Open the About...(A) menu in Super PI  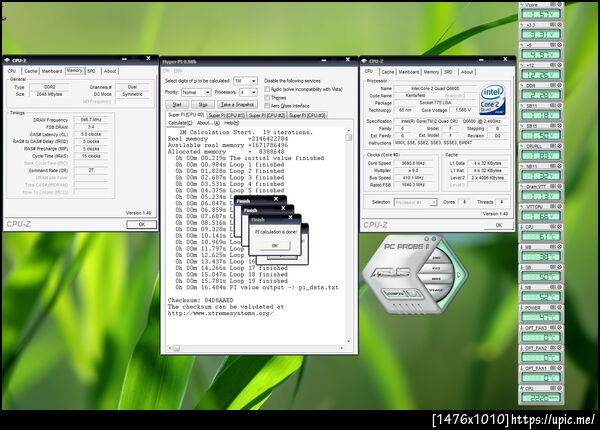[x=208, y=123]
